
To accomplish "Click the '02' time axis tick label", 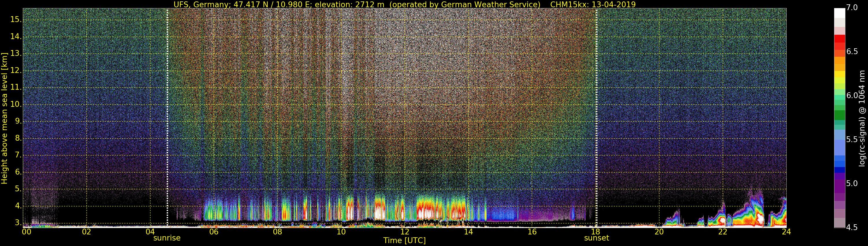I will 87,232.
